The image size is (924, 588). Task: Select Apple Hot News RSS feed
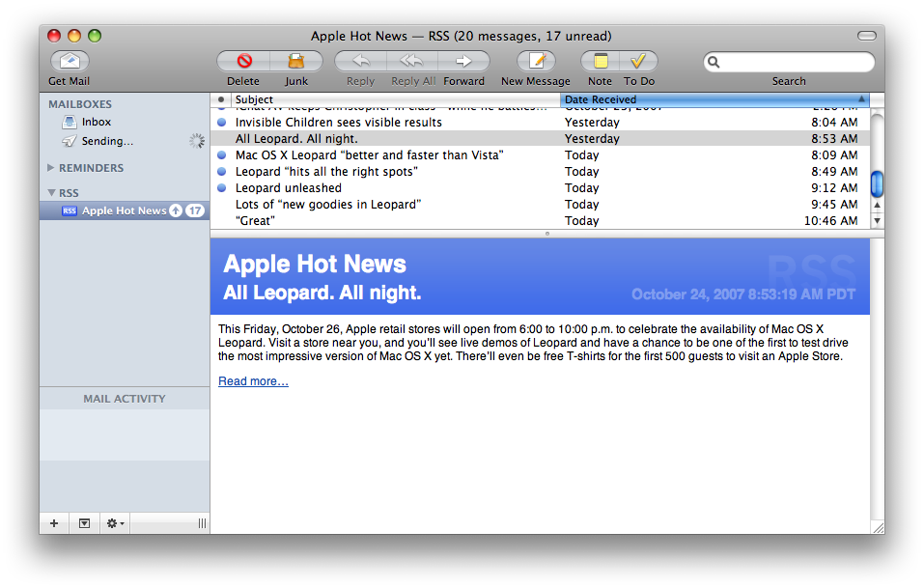point(125,210)
